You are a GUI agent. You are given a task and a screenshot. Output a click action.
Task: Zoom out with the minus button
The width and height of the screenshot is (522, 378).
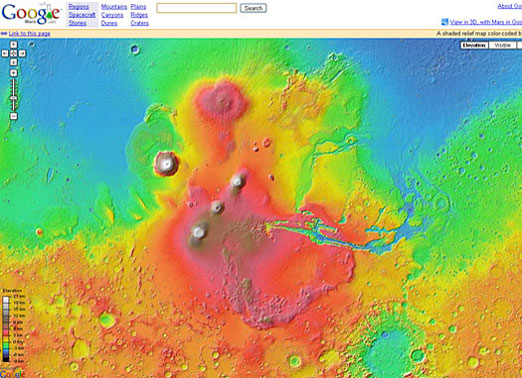[x=13, y=116]
